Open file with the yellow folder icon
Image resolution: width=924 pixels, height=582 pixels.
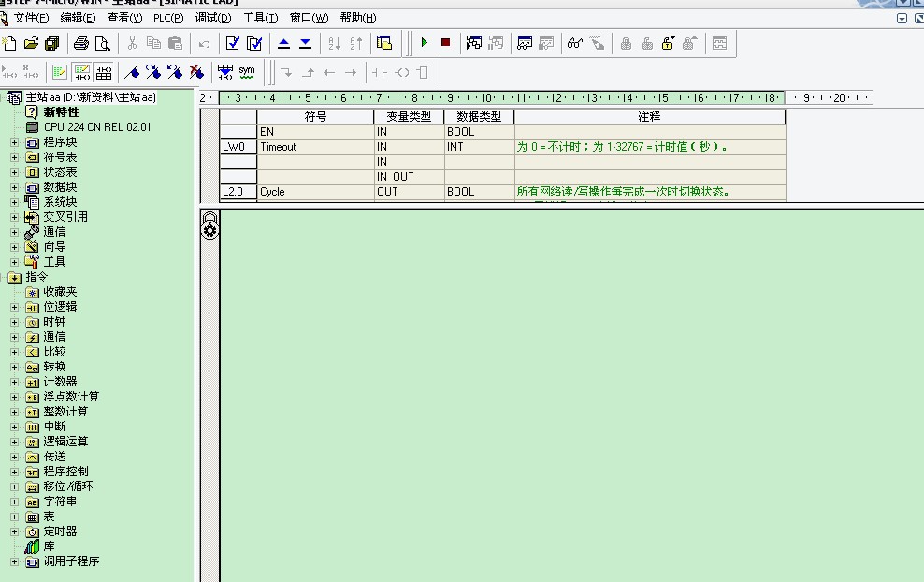point(31,43)
